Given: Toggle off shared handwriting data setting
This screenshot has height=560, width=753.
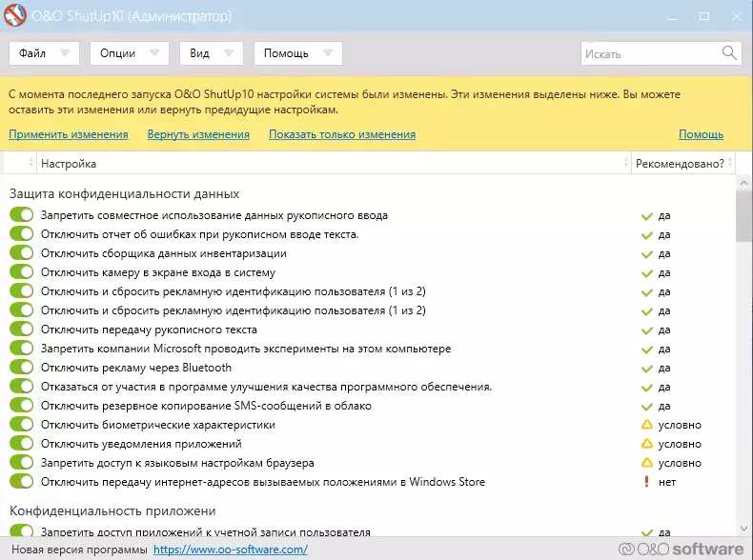Looking at the screenshot, I should pos(21,214).
